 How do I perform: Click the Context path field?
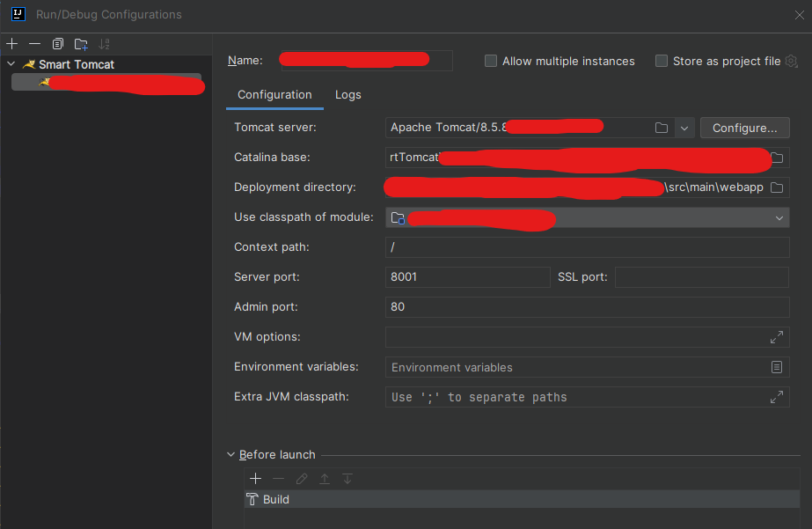point(588,247)
